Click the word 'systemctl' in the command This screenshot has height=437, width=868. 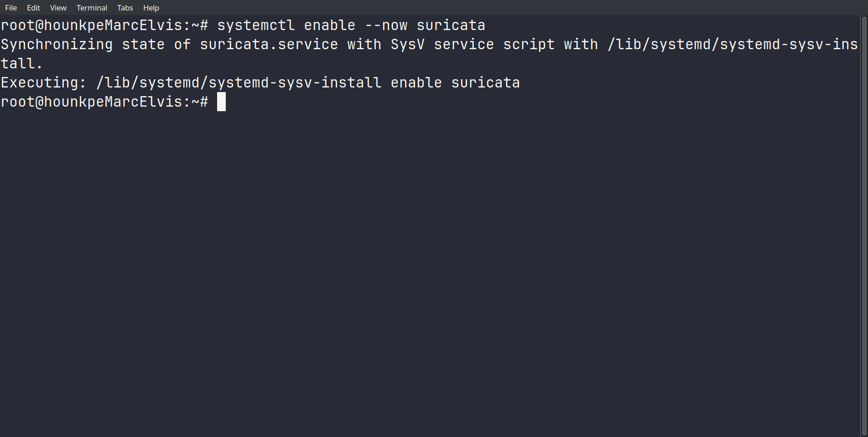[x=256, y=26]
